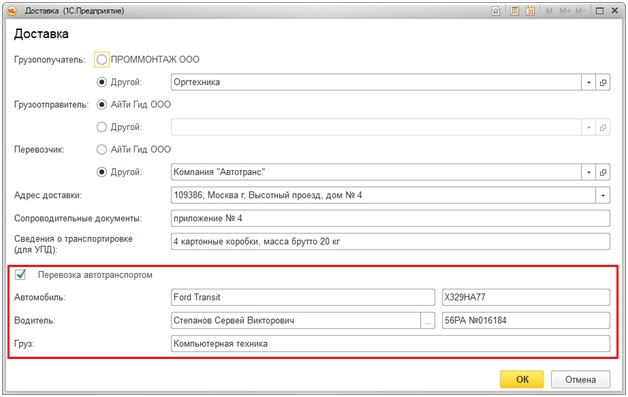Confirm with the OK button
The width and height of the screenshot is (628, 397).
(522, 379)
